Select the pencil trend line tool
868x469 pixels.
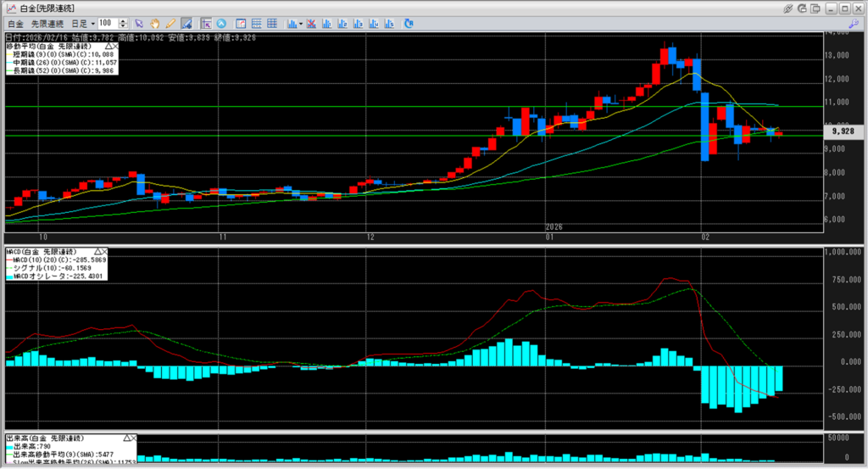coord(170,23)
